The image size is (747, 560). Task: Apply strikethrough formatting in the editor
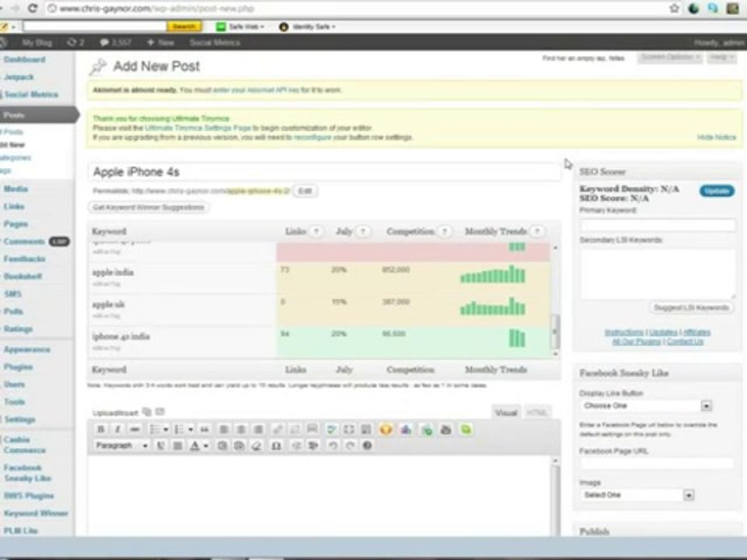(x=135, y=429)
